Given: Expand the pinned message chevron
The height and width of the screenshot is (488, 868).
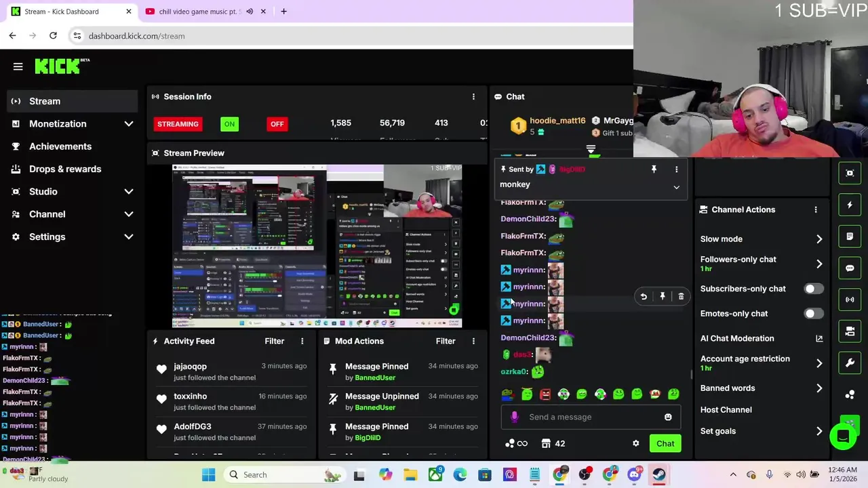Looking at the screenshot, I should 676,187.
